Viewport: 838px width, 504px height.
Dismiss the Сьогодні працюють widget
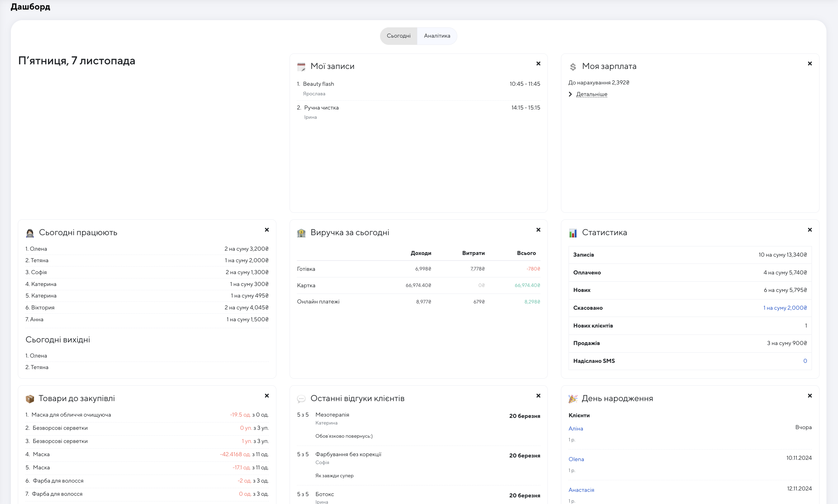pos(267,230)
